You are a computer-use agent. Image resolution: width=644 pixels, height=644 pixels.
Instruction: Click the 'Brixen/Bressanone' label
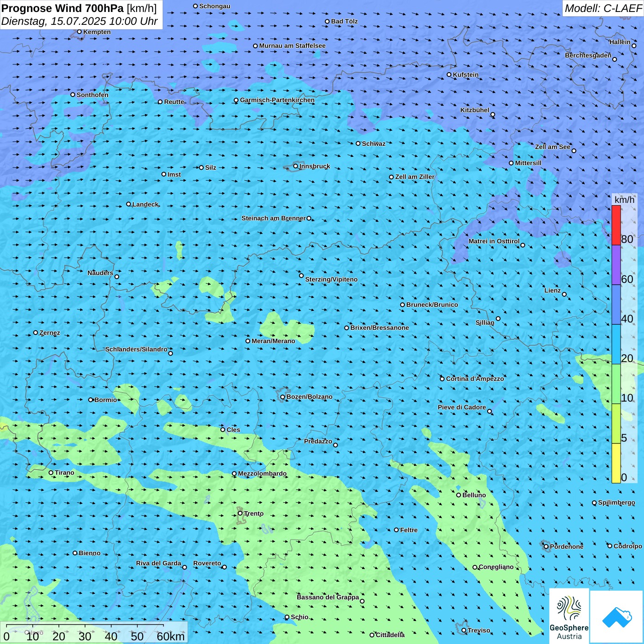click(379, 328)
